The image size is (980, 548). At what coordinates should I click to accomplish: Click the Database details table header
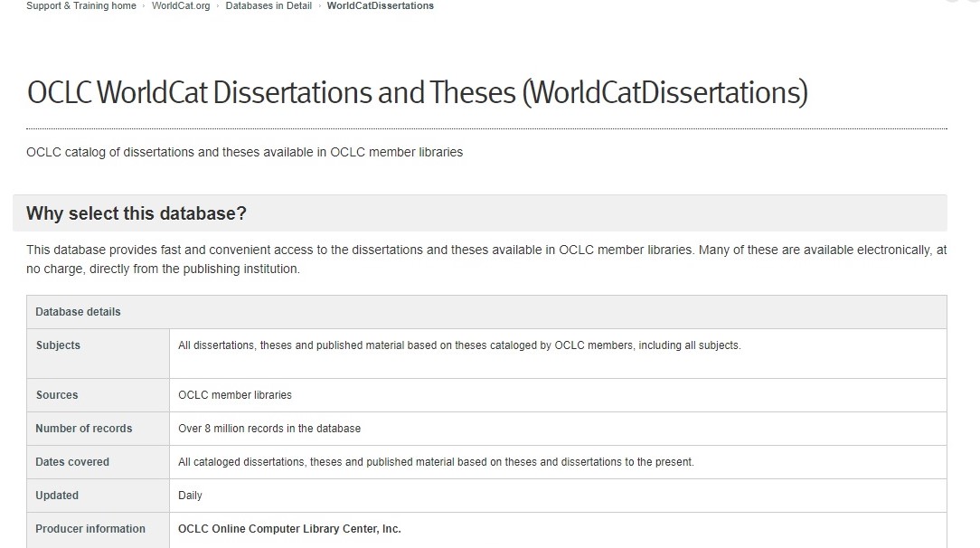pos(78,312)
